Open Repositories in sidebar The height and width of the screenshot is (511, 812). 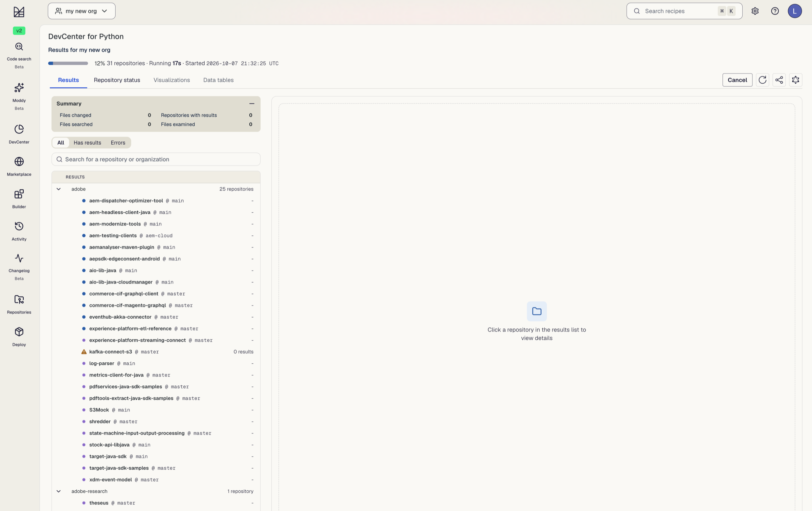point(19,304)
